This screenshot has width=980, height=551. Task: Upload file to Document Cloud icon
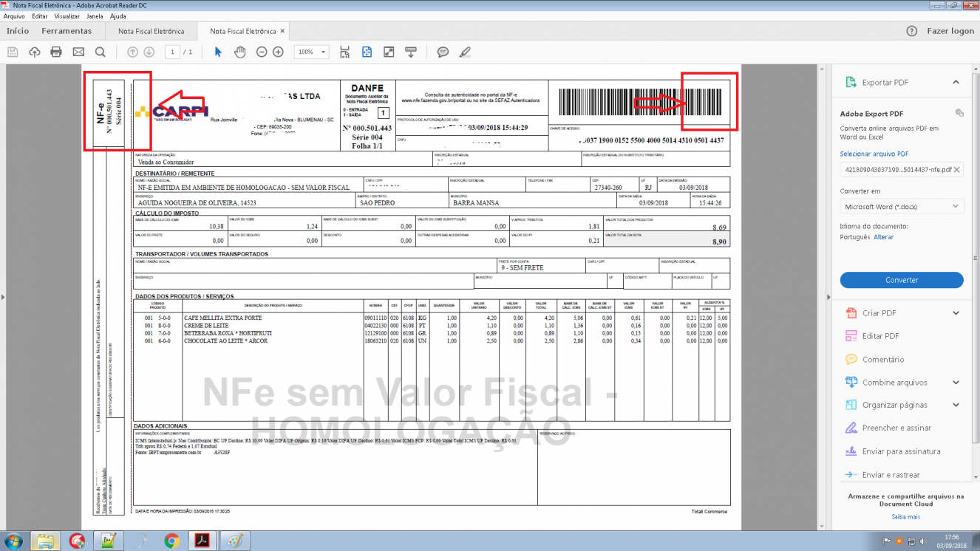point(35,52)
